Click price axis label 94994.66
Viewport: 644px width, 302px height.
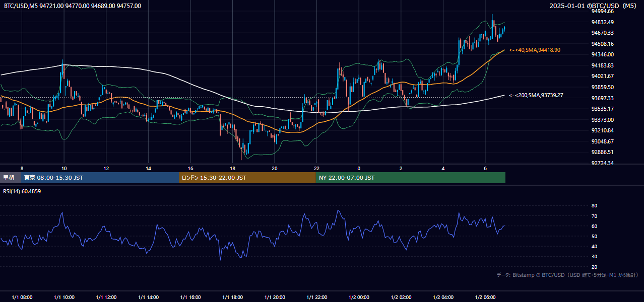[x=603, y=11]
